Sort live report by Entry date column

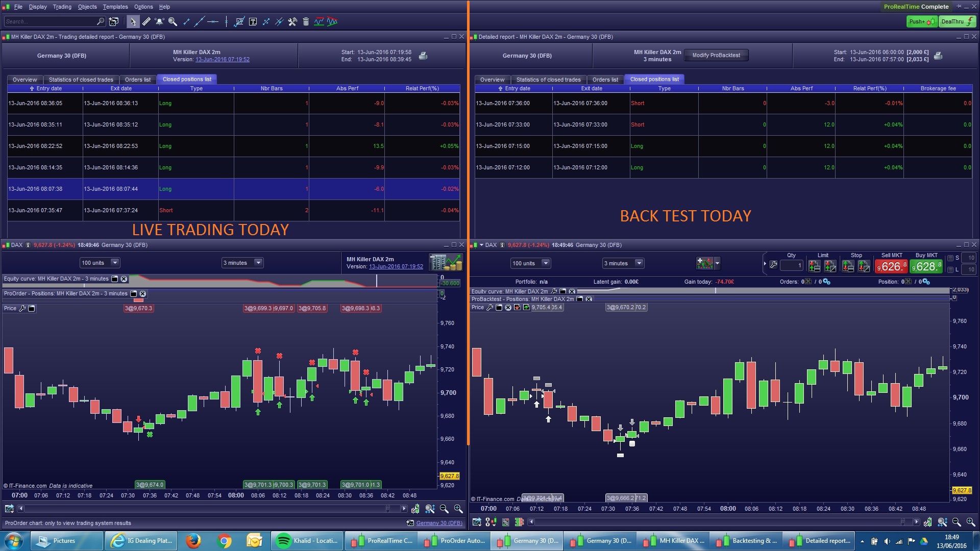(x=45, y=88)
